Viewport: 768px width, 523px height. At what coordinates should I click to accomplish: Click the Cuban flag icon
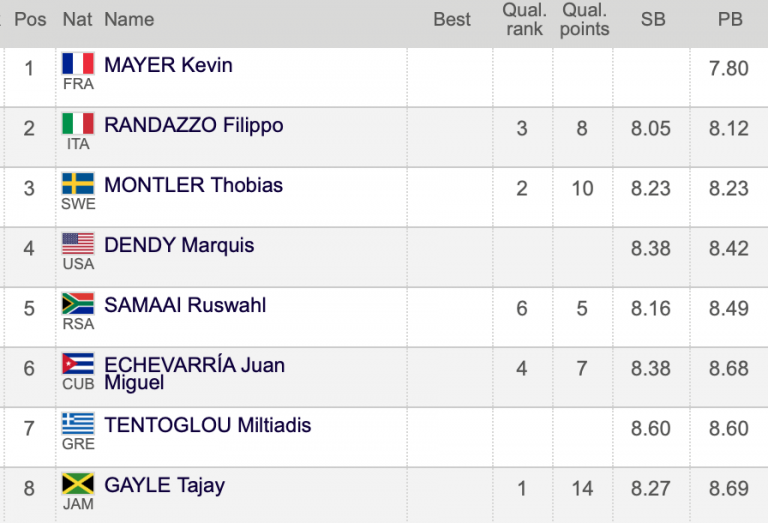coord(78,364)
